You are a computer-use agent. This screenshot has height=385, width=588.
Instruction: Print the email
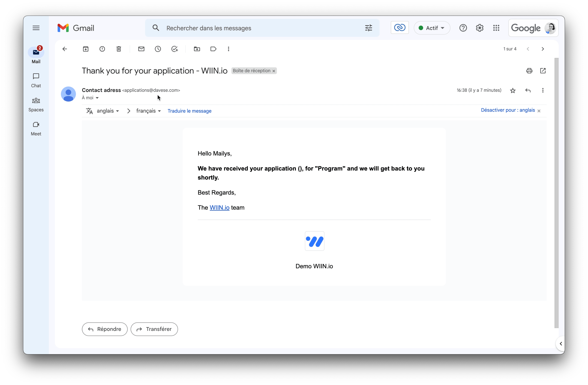click(x=529, y=71)
